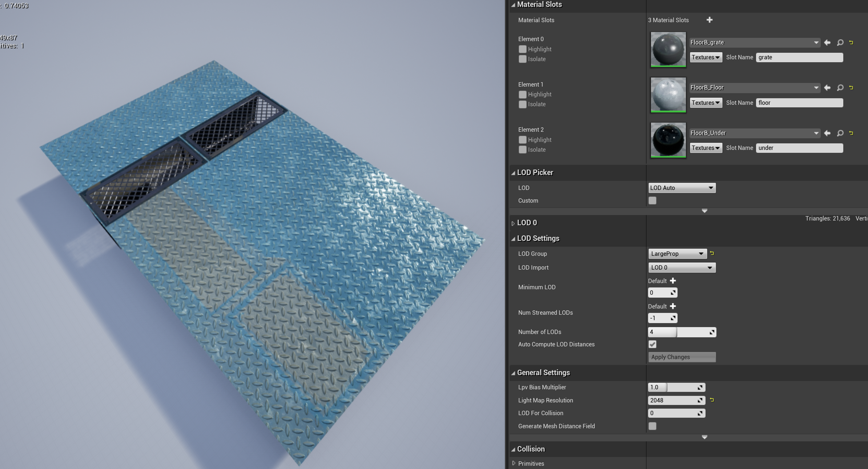868x469 pixels.
Task: Collapse the Collision section
Action: pyautogui.click(x=513, y=449)
